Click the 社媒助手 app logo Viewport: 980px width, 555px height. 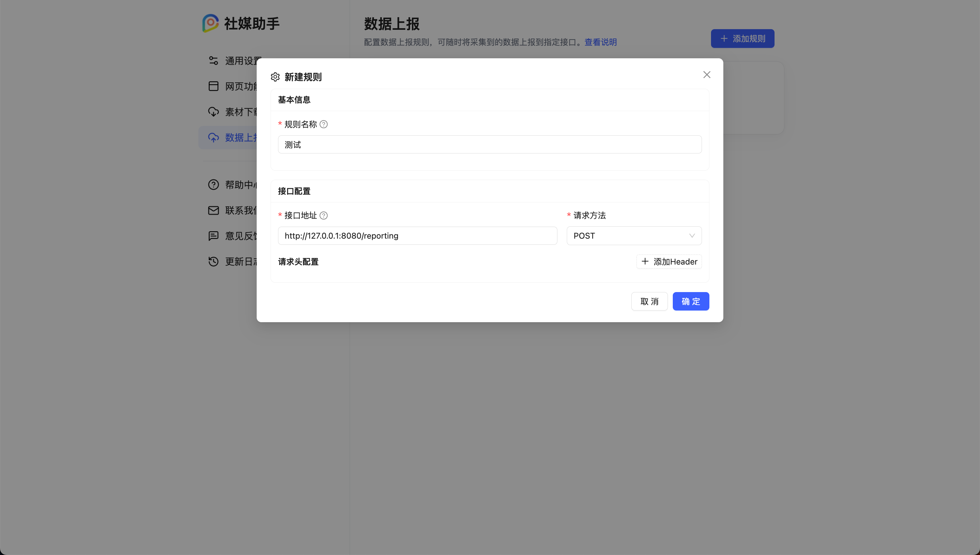click(210, 23)
